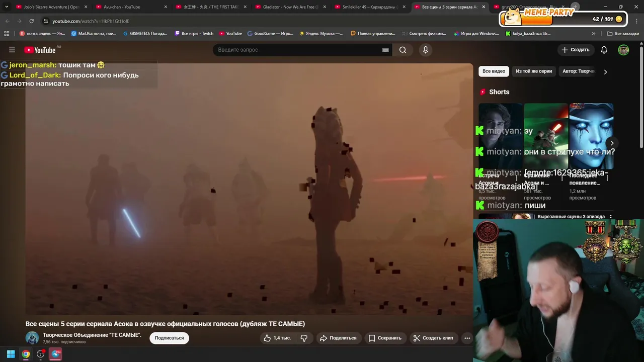
Task: Start voice search with the microphone
Action: [426, 50]
